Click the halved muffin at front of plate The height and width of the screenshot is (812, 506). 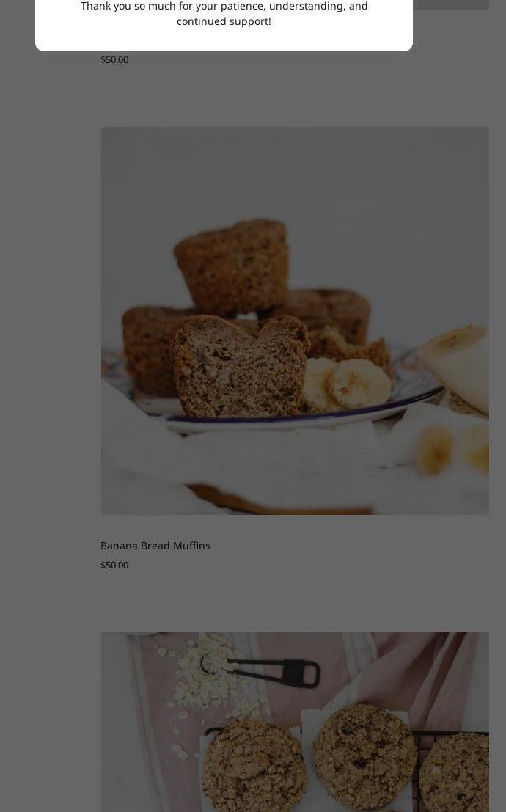click(x=239, y=365)
